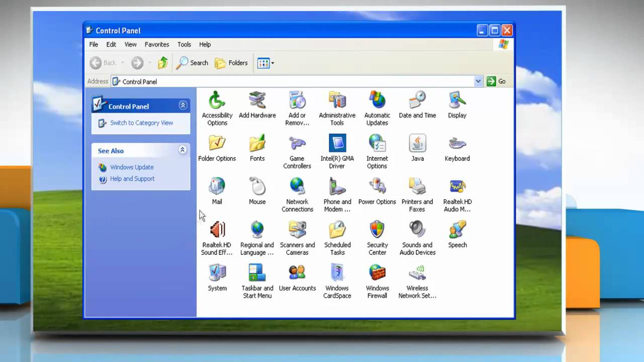Open the File menu

tap(94, 44)
